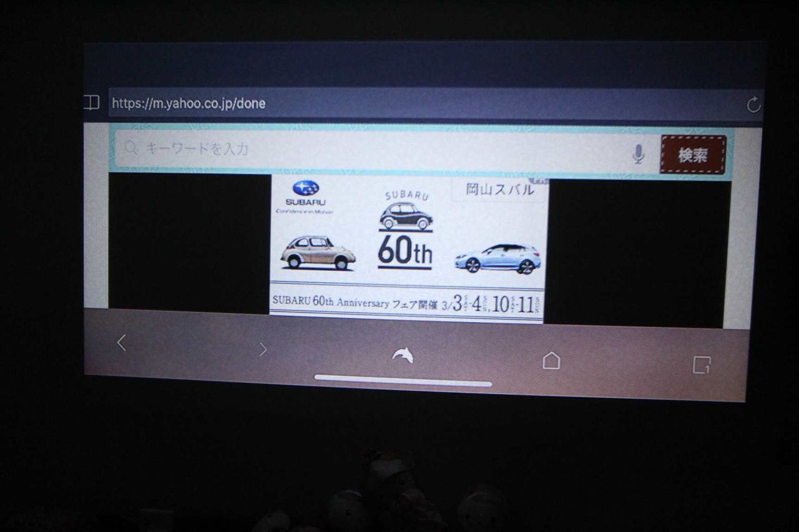Tap the dolphin icon in bottom toolbar
This screenshot has height=532, width=799.
403,355
